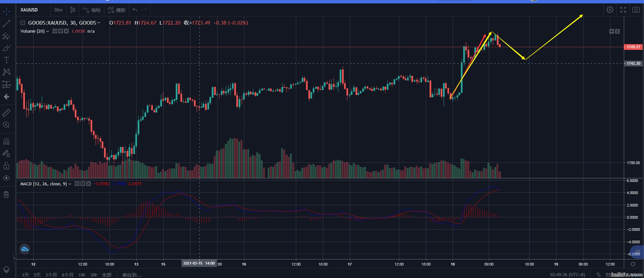644x278 pixels.
Task: Hide the Volume indicator with eye icon
Action: pyautogui.click(x=55, y=31)
